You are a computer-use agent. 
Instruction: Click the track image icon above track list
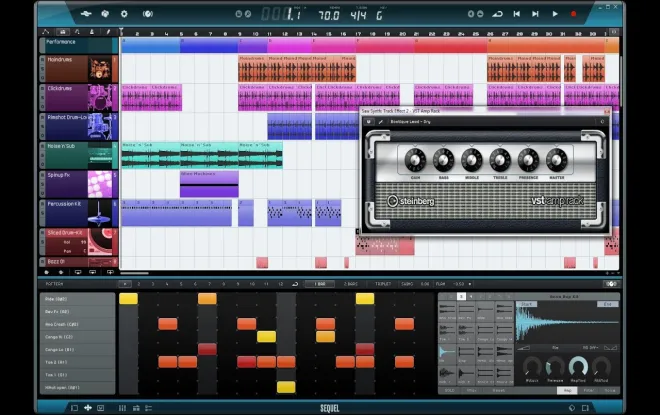(x=62, y=32)
